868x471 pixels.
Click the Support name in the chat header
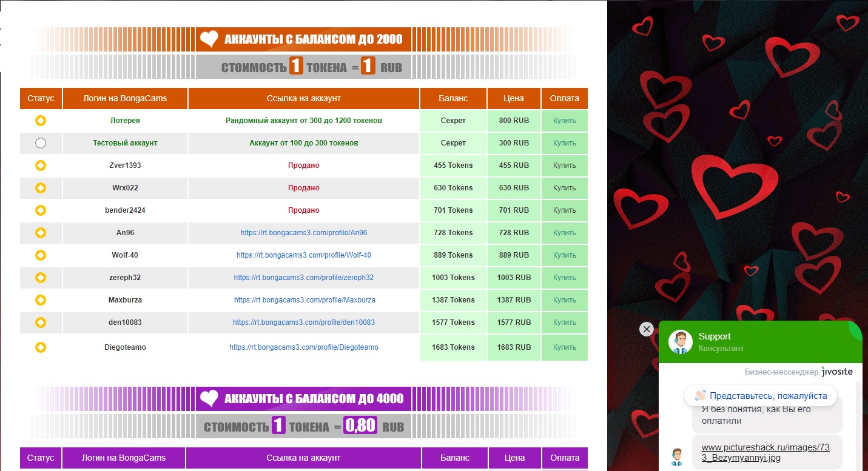tap(715, 336)
